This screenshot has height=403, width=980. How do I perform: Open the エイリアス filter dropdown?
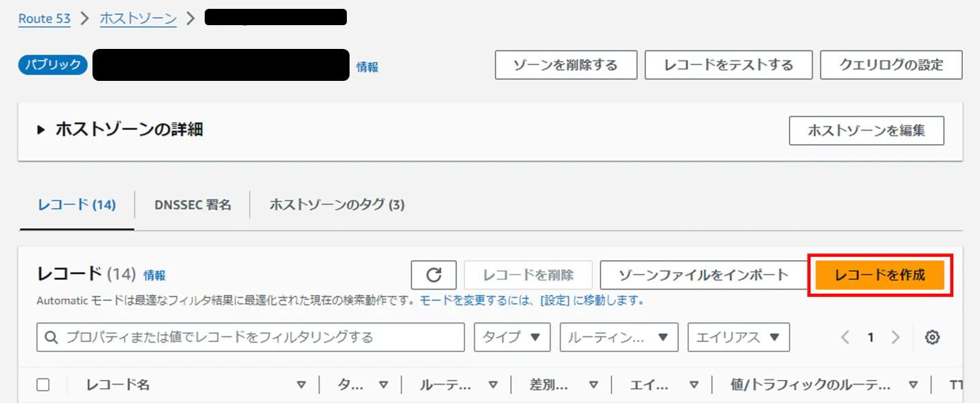point(738,337)
